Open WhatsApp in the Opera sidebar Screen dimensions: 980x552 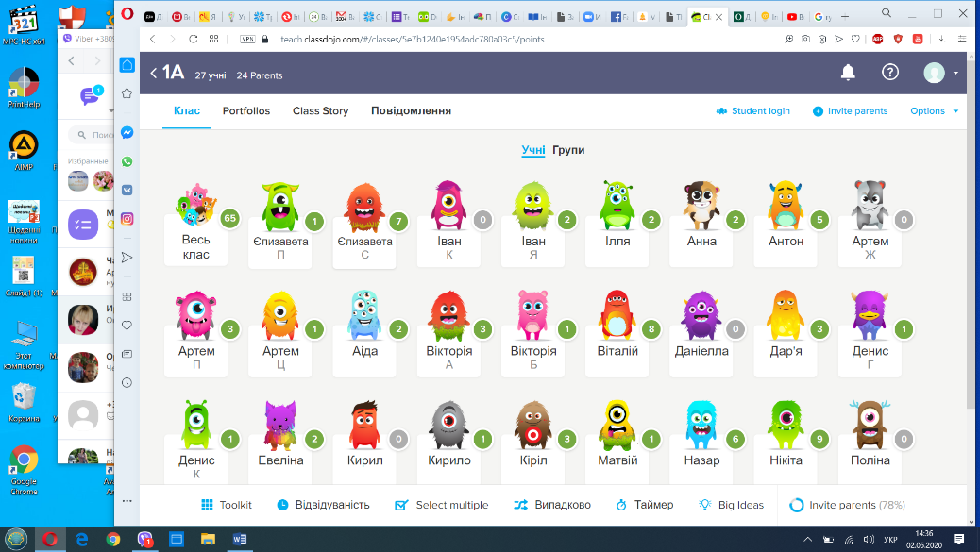(127, 161)
